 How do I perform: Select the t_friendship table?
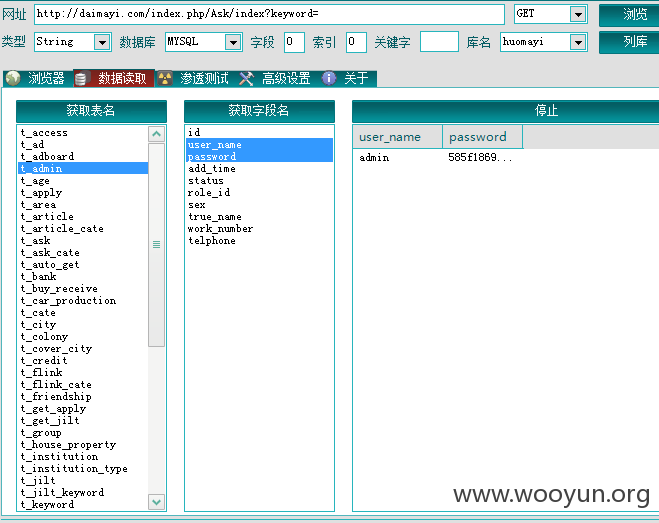83,396
